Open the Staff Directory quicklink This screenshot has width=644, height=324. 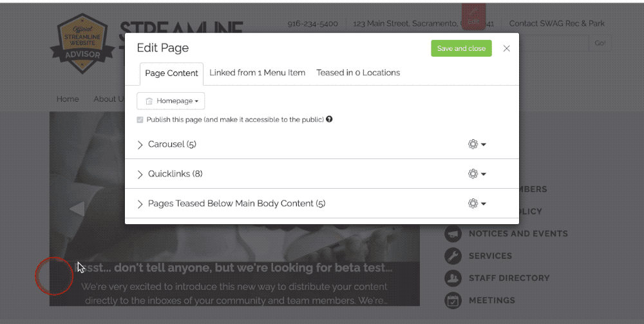[x=509, y=278]
